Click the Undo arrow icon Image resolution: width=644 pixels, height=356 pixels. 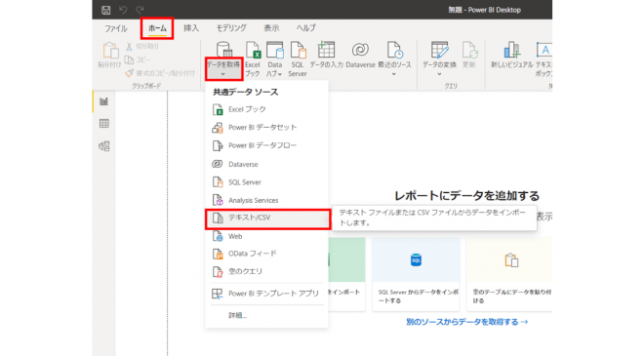tap(123, 10)
